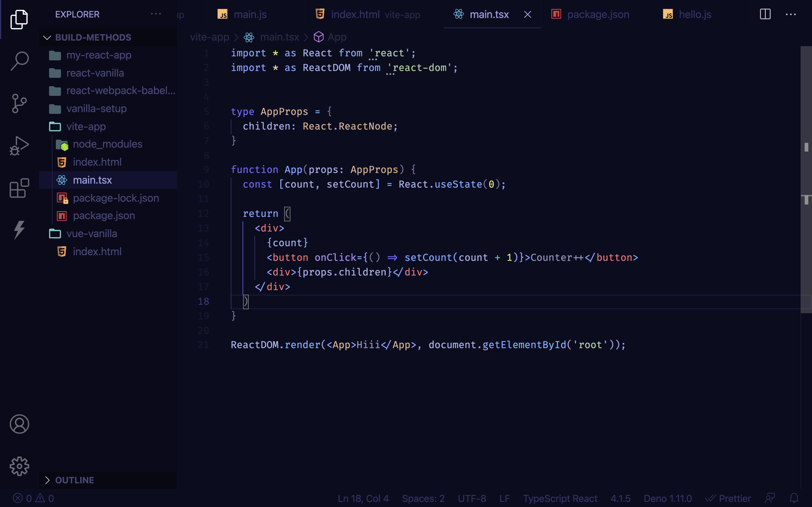Split the editor to the right

point(765,14)
